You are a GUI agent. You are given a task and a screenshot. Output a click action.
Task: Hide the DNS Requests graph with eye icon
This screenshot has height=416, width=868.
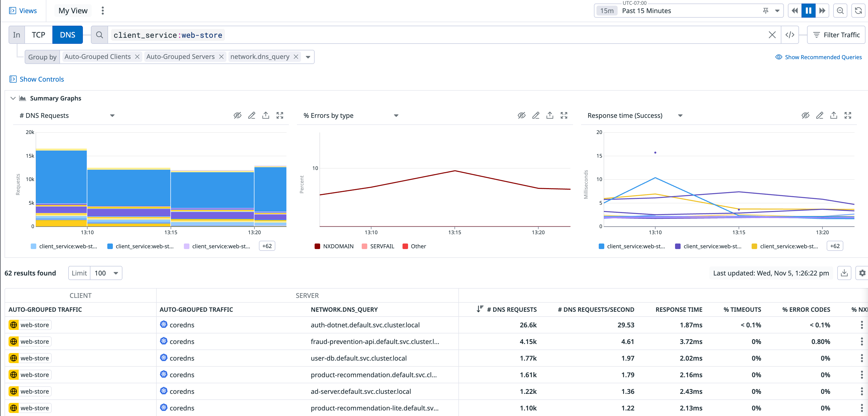pyautogui.click(x=237, y=116)
